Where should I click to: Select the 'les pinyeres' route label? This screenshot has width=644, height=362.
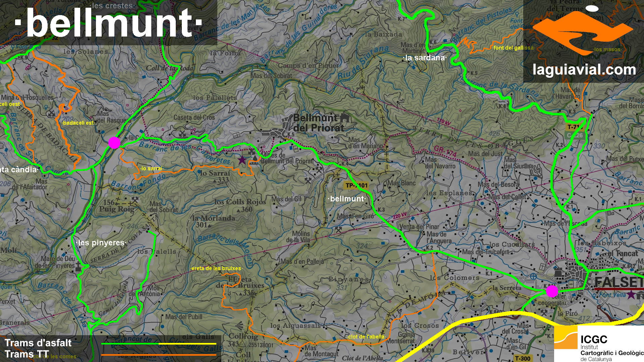[101, 243]
